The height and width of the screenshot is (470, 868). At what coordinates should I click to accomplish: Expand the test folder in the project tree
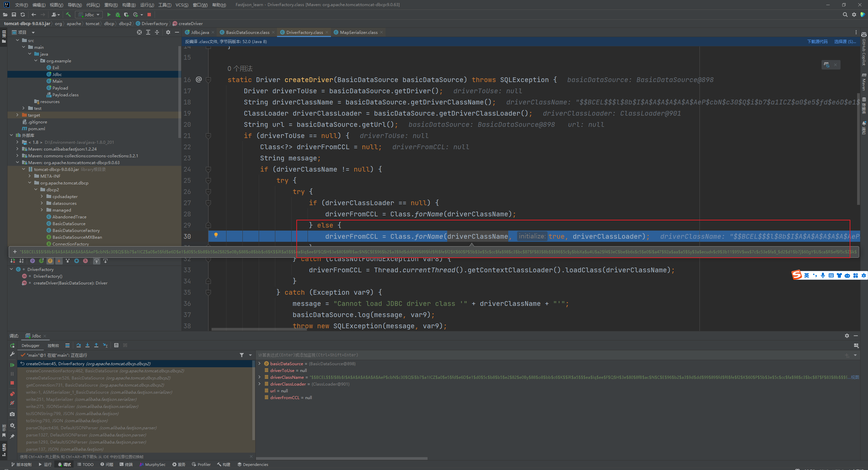pos(23,108)
